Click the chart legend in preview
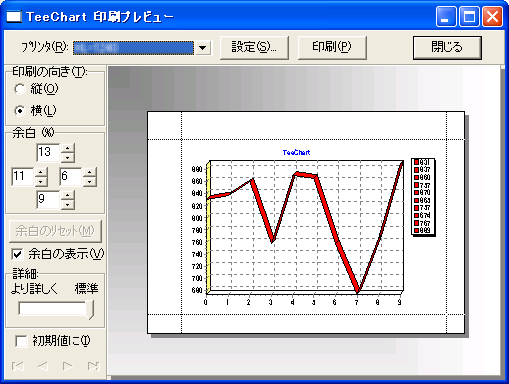The height and width of the screenshot is (384, 509). [x=423, y=197]
